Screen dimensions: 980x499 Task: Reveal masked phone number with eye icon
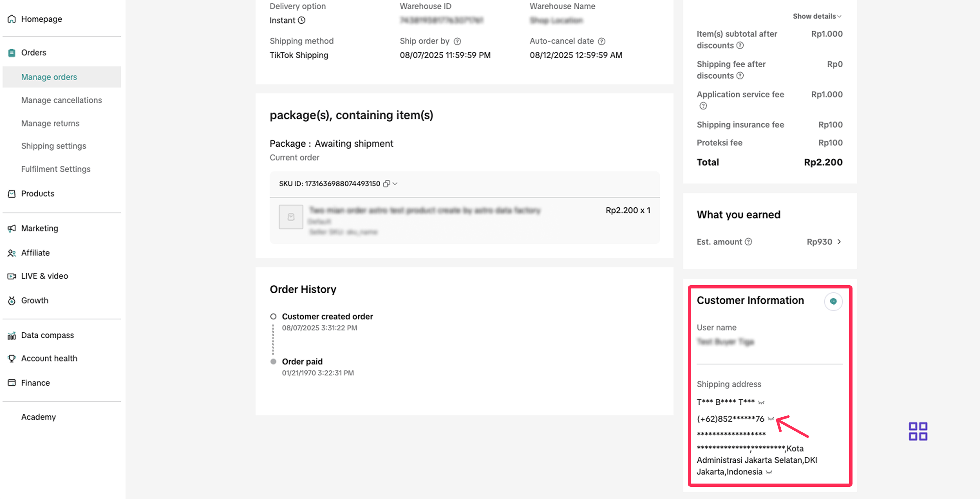click(771, 419)
